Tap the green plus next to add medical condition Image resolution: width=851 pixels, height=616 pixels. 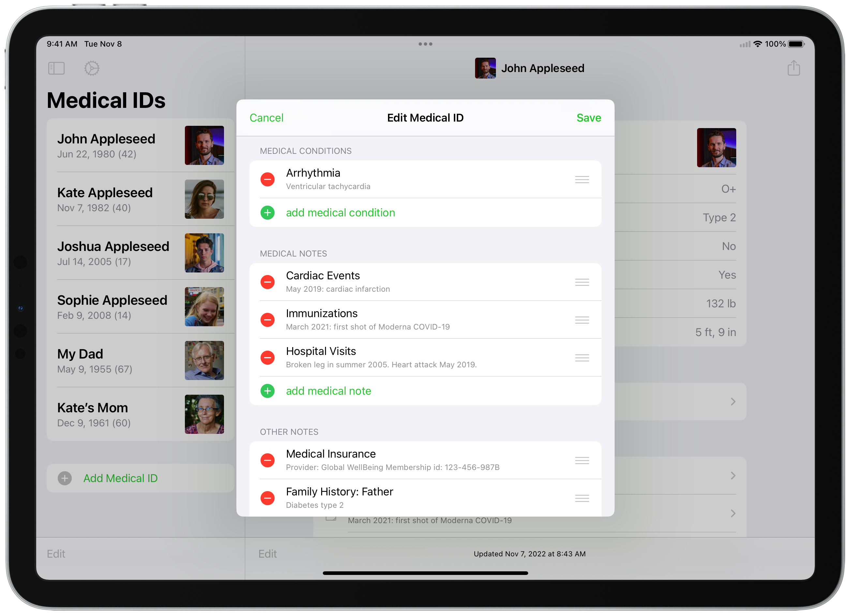pyautogui.click(x=267, y=213)
